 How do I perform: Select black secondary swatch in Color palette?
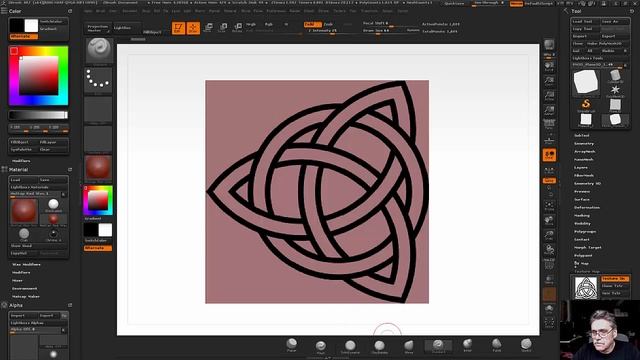[x=17, y=26]
